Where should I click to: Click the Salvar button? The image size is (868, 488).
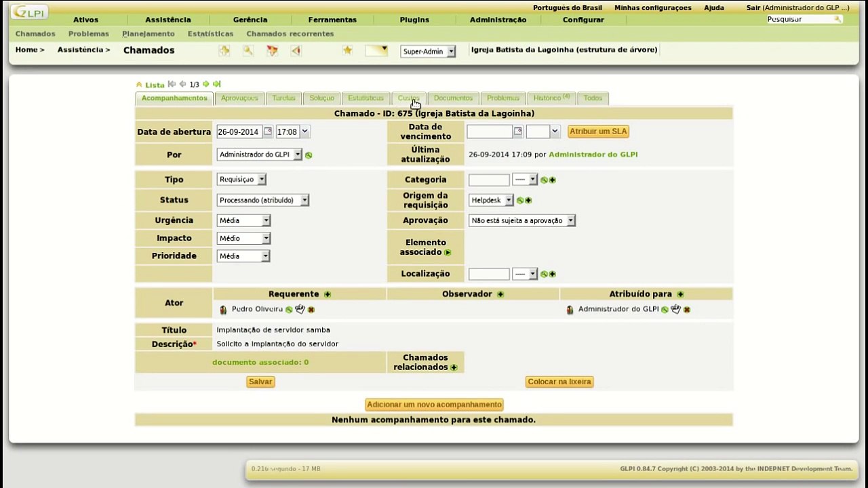coord(260,382)
